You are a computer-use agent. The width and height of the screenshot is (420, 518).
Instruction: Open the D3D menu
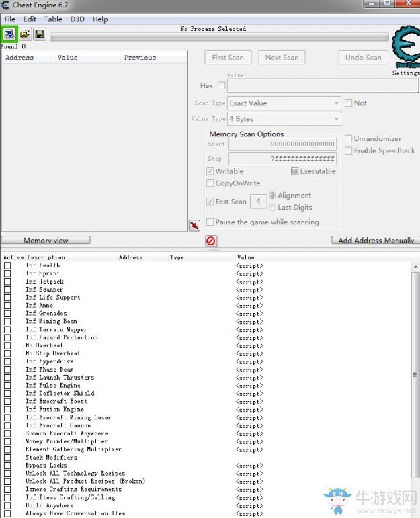tap(77, 19)
